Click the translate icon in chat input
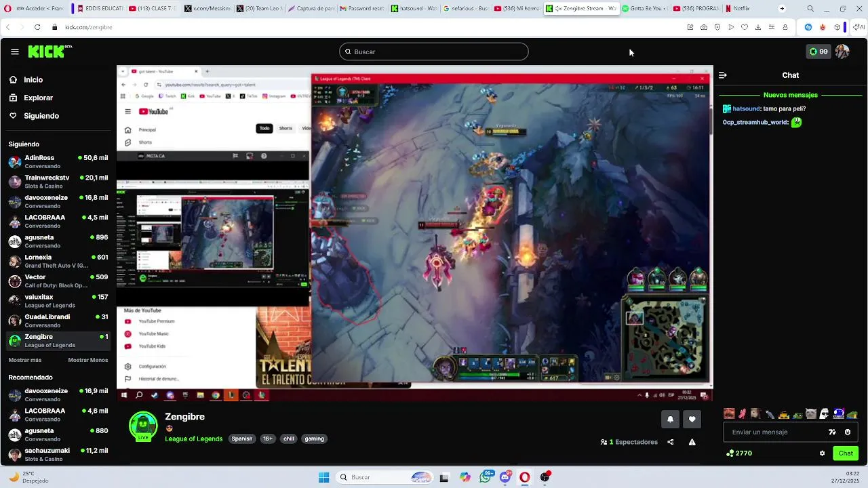This screenshot has height=488, width=868. [832, 432]
